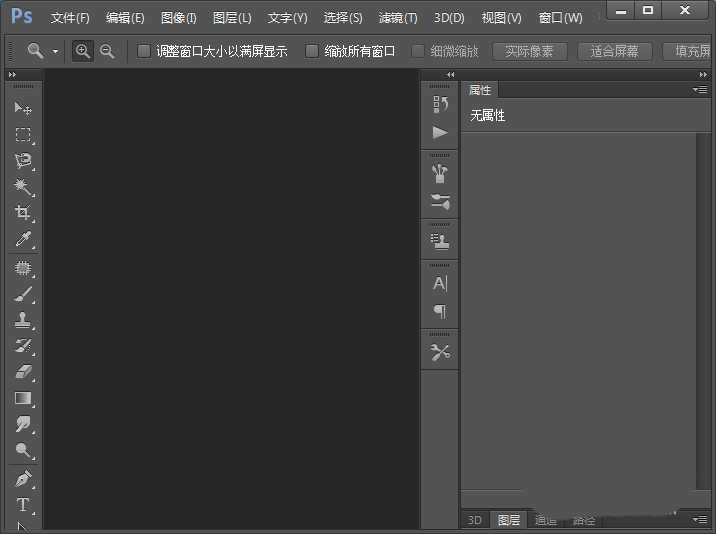The width and height of the screenshot is (716, 534).
Task: Switch to the Eraser tool
Action: [23, 372]
